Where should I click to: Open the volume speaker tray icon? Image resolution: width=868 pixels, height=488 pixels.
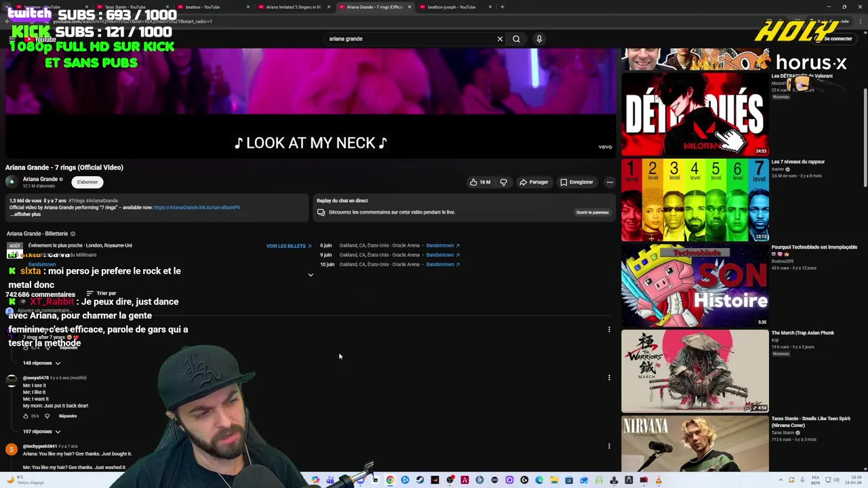tap(836, 480)
